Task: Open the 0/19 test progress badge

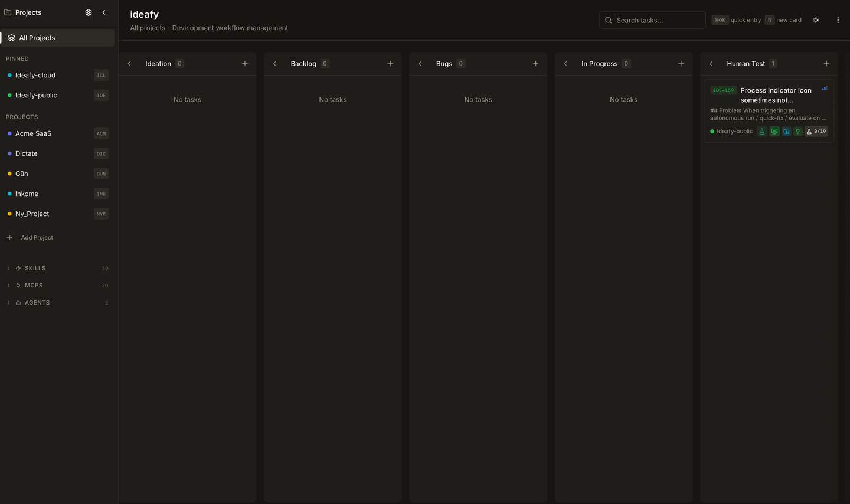Action: pyautogui.click(x=816, y=132)
